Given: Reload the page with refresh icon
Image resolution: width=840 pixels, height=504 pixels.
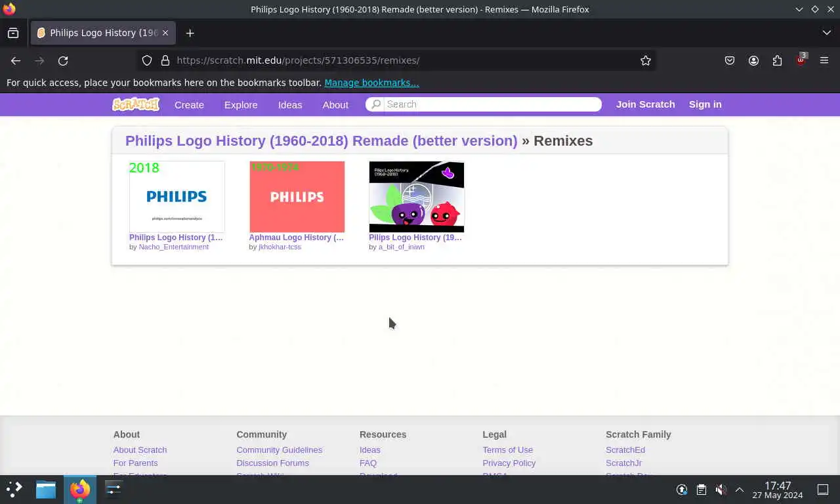Looking at the screenshot, I should tap(63, 60).
